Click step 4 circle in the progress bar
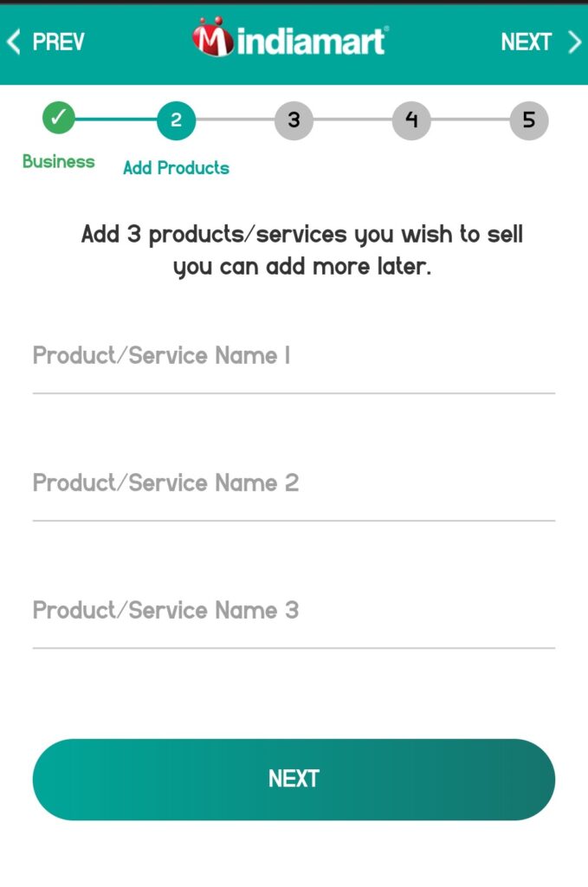 coord(411,120)
